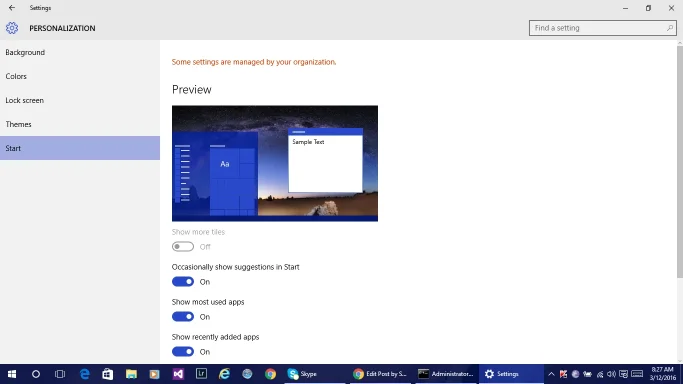
Task: Open the Themes section
Action: tap(80, 124)
